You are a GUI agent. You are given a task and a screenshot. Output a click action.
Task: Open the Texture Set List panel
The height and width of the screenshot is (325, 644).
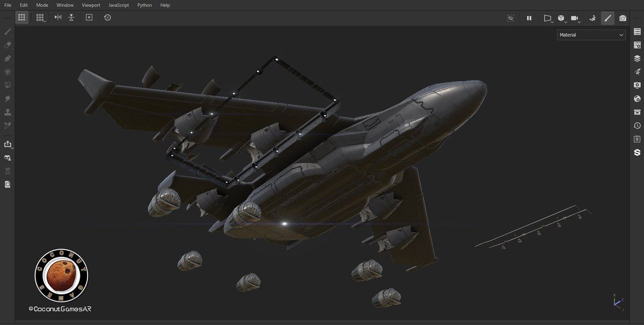(637, 32)
